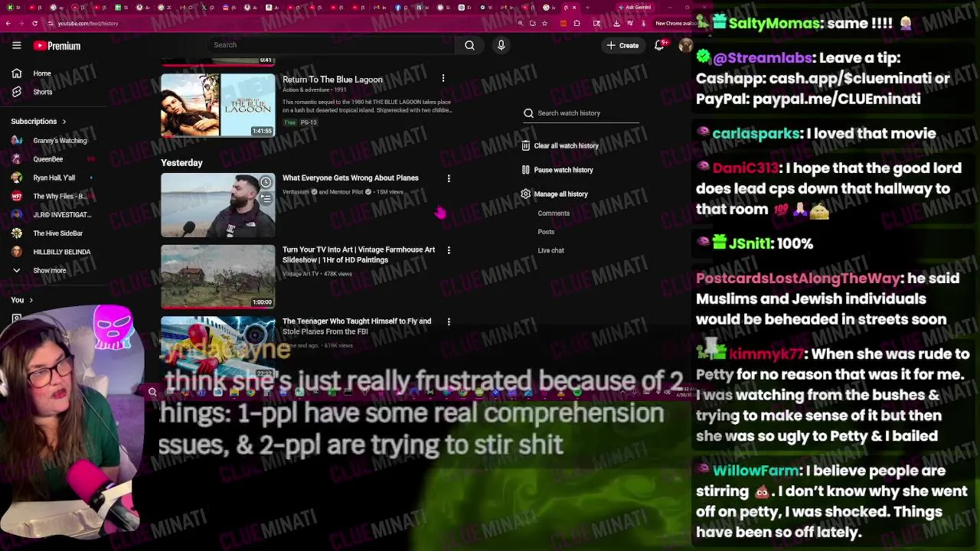The image size is (980, 551).
Task: Open more options for Return To The Blue Lagoon
Action: 443,78
